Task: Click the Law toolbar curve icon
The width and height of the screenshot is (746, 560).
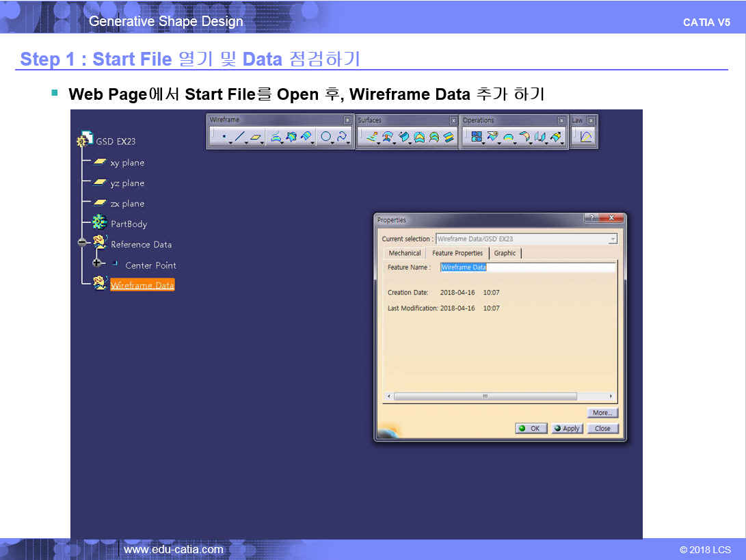Action: coord(586,137)
